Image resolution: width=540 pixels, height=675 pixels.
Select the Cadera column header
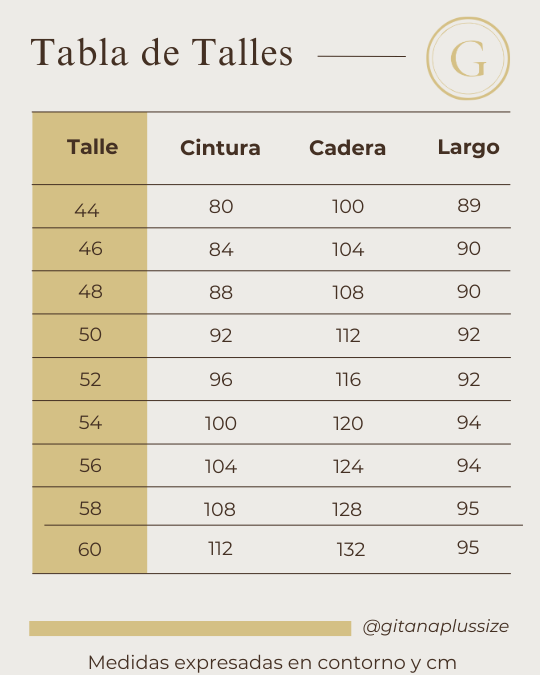348,148
